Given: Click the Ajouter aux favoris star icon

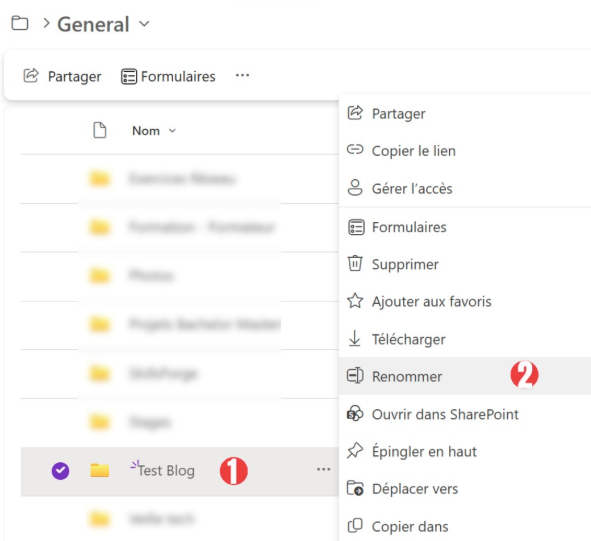Looking at the screenshot, I should tap(355, 301).
